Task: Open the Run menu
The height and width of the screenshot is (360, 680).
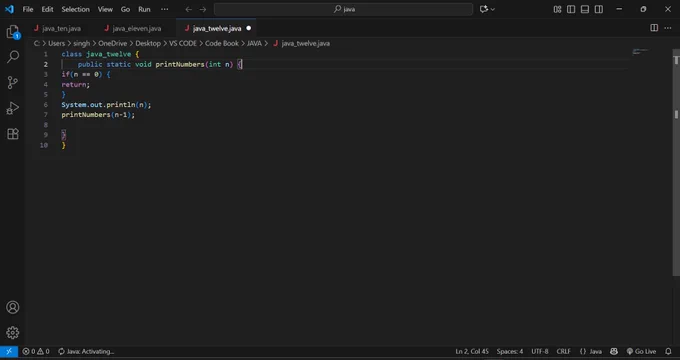Action: (x=144, y=9)
